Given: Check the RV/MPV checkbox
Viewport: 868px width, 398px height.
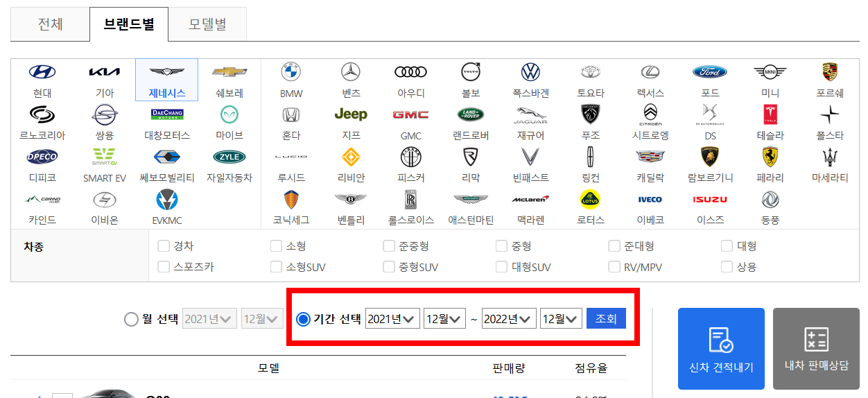Looking at the screenshot, I should 614,266.
